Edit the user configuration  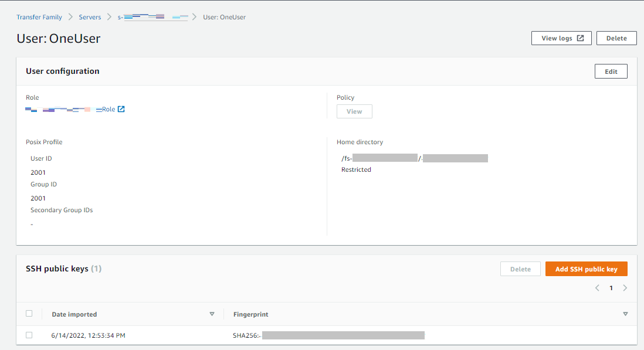611,71
